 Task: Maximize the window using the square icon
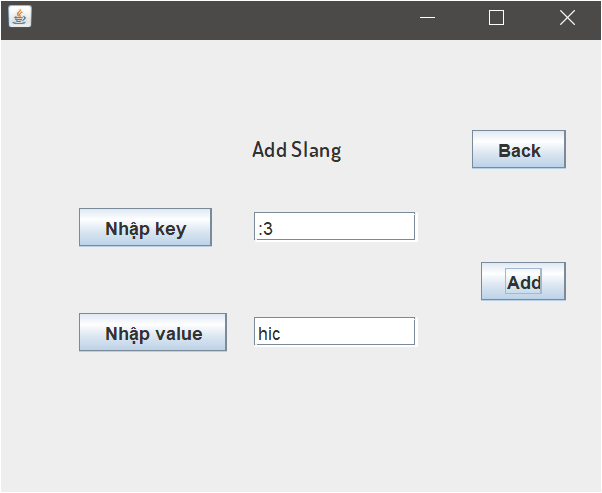click(x=496, y=18)
